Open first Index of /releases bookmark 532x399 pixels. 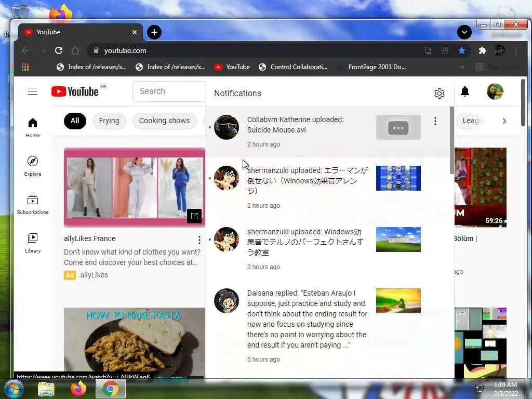click(91, 67)
